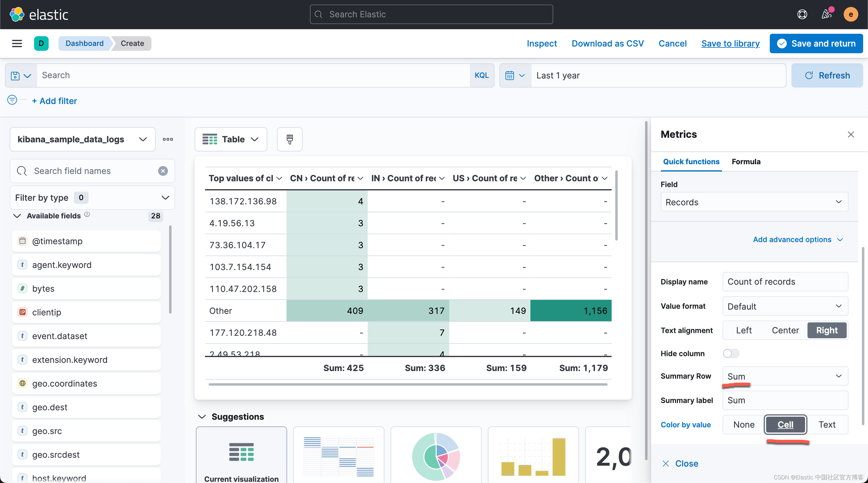
Task: Open the saved query disk menu
Action: click(x=21, y=75)
